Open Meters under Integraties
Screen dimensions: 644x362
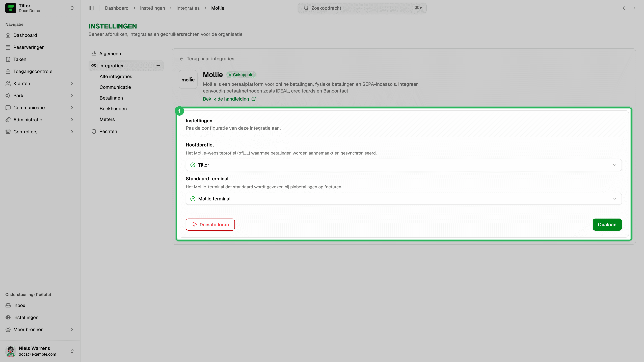pyautogui.click(x=107, y=119)
